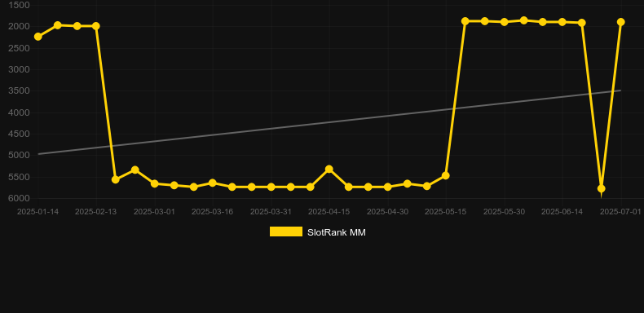This screenshot has height=313, width=644.
Task: Click the 2025-03-16 x-axis label
Action: pyautogui.click(x=212, y=212)
